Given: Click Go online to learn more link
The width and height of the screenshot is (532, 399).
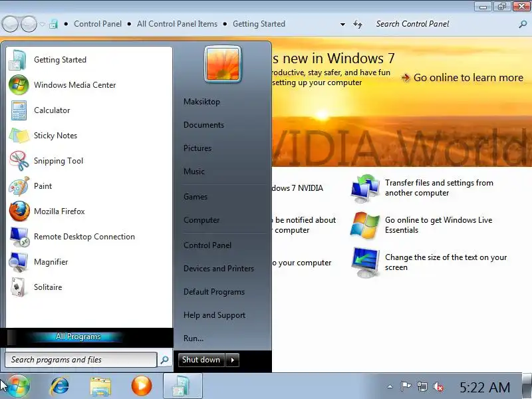Looking at the screenshot, I should [468, 78].
